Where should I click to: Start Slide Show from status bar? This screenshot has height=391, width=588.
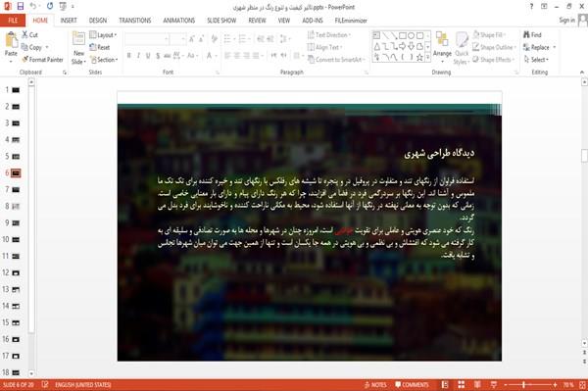click(494, 384)
